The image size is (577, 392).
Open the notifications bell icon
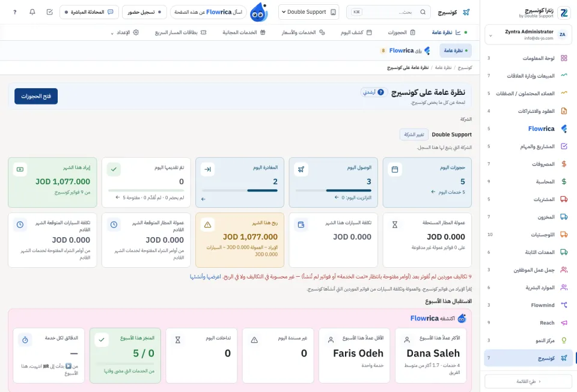pyautogui.click(x=32, y=12)
